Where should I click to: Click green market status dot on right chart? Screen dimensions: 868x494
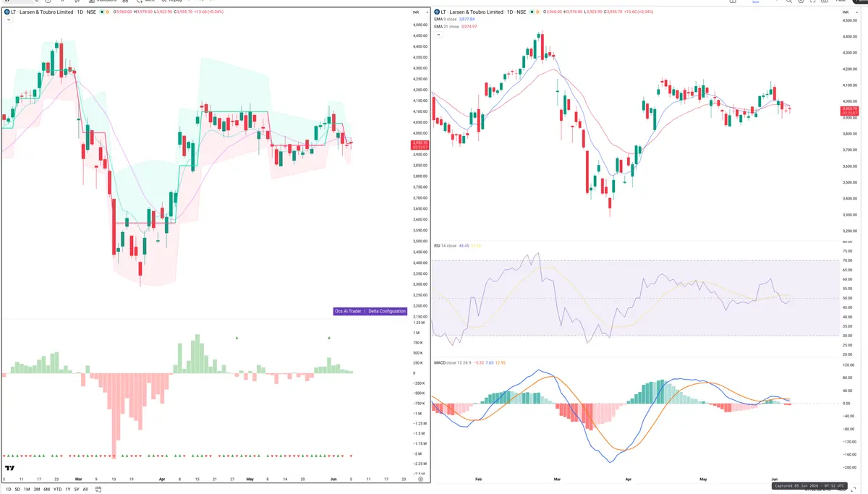533,12
